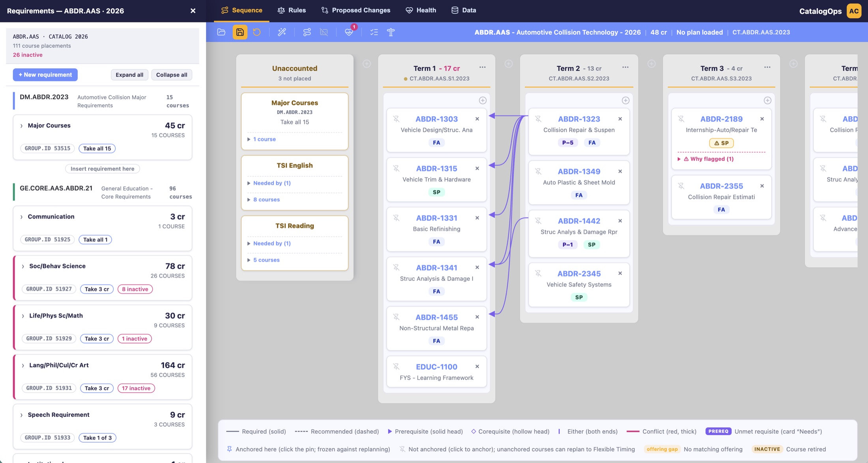Expand the Communication requirement group
Viewport: 868px width, 463px height.
pos(21,217)
